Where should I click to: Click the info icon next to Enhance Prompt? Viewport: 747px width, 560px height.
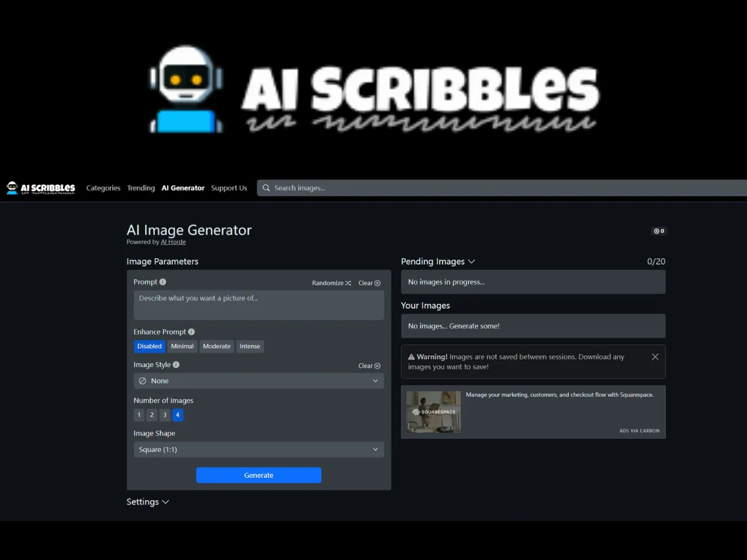point(191,332)
